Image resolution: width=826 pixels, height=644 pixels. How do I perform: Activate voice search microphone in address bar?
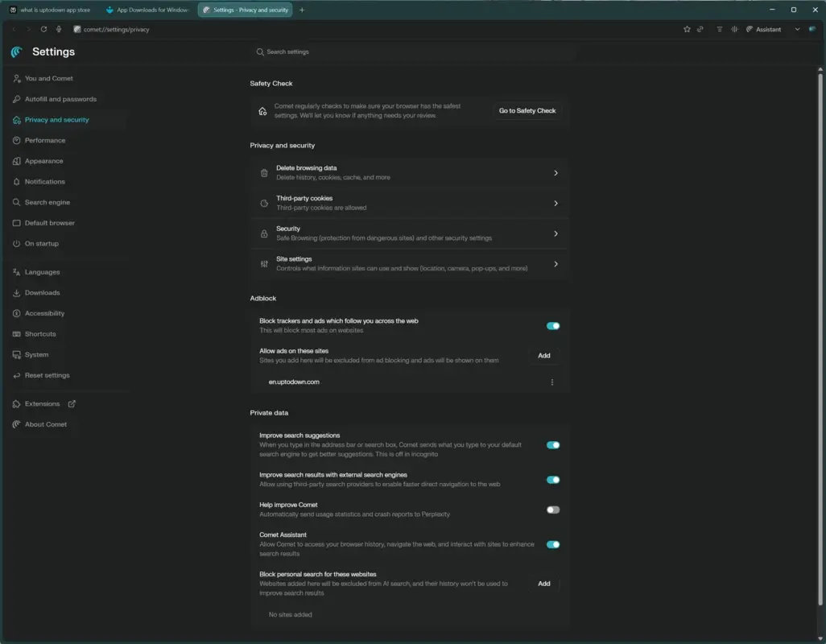(x=58, y=29)
